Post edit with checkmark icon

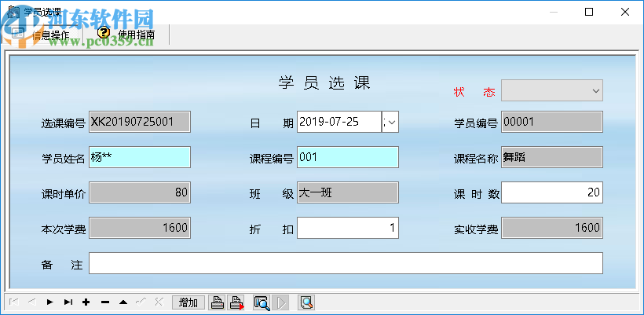tap(141, 302)
